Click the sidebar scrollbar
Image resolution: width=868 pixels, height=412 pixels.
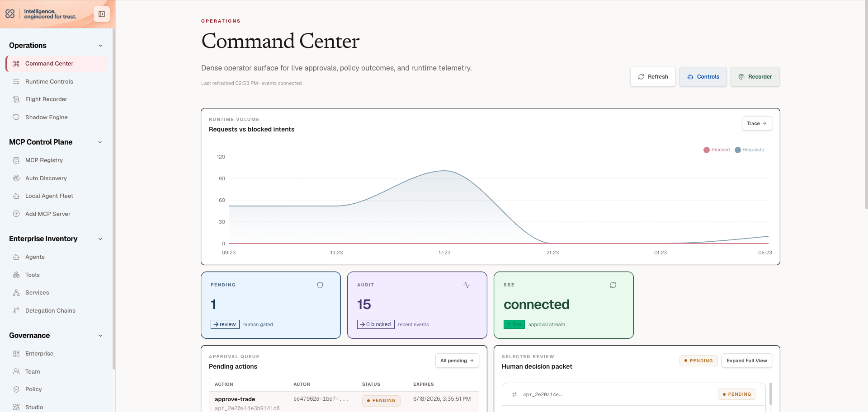tap(114, 199)
